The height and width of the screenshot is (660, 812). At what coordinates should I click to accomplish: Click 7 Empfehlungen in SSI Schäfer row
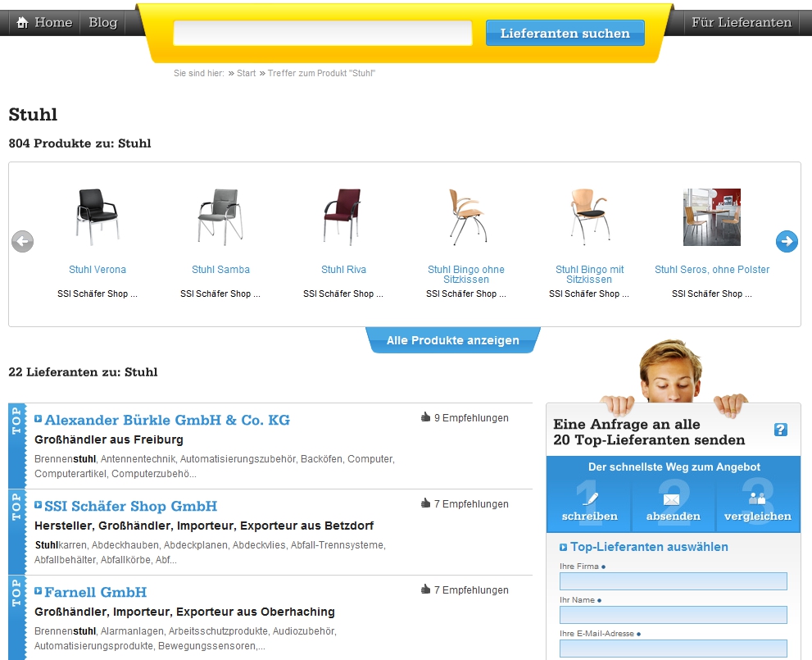pos(471,504)
